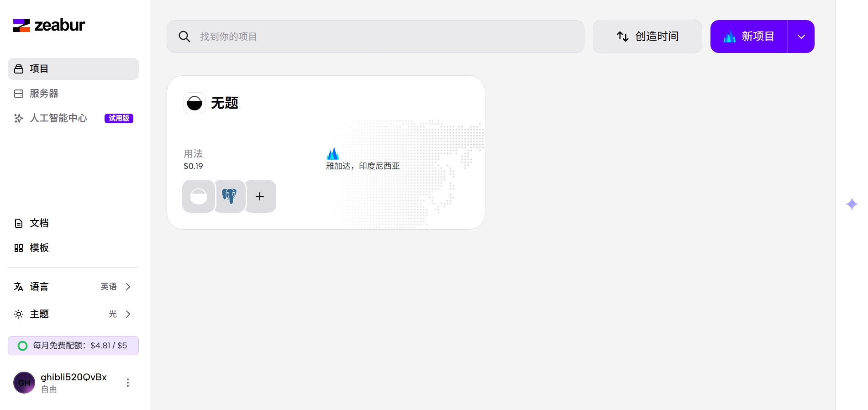The height and width of the screenshot is (410, 868).
Task: Click the 找到你的项目 search field
Action: pyautogui.click(x=388, y=37)
